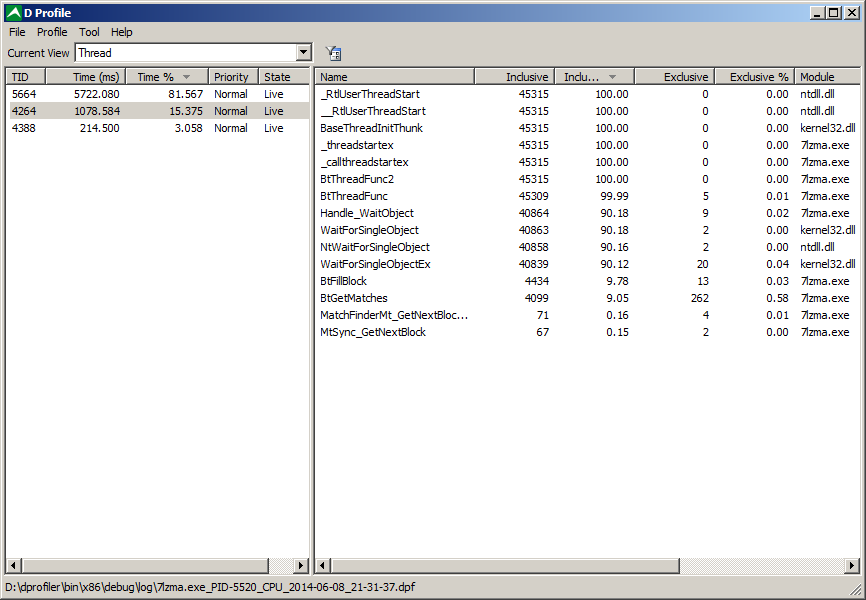Select the BtThreadFunc row with 99.99
The height and width of the screenshot is (600, 866).
588,196
